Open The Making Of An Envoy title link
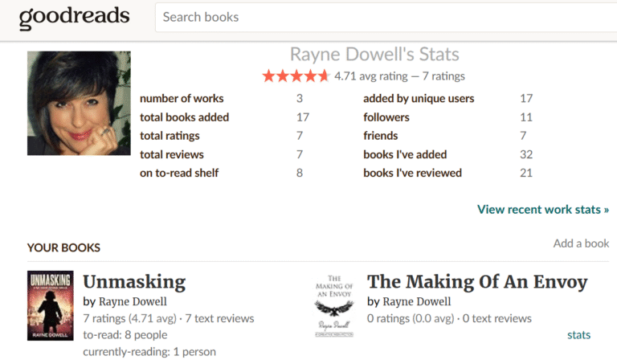 [476, 282]
